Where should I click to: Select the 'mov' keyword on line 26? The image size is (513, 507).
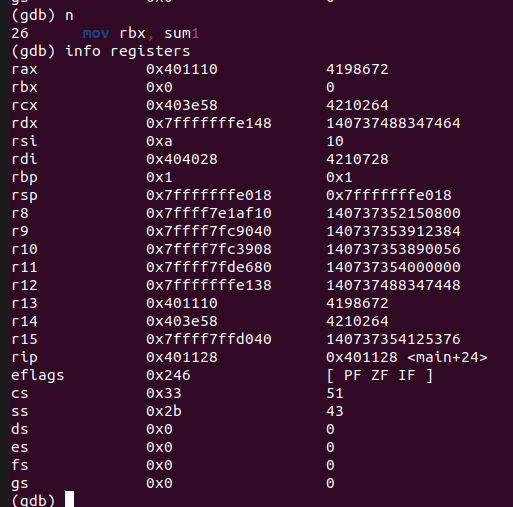(96, 33)
